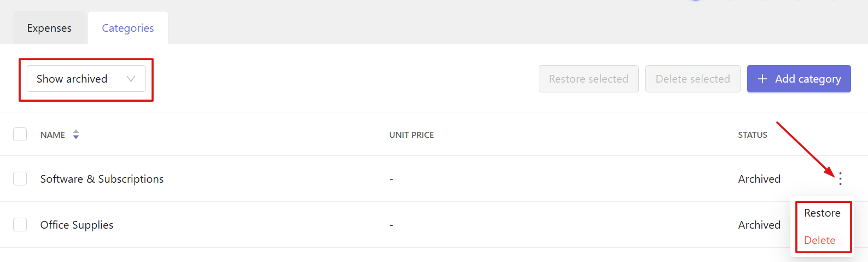This screenshot has width=868, height=262.
Task: Click the Add category button
Action: click(x=799, y=79)
